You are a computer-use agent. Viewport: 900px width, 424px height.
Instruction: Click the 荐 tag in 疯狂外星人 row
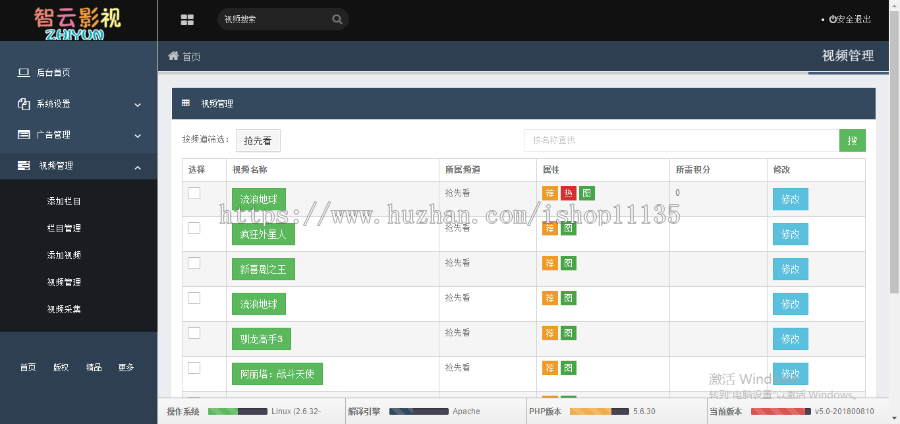click(x=550, y=228)
